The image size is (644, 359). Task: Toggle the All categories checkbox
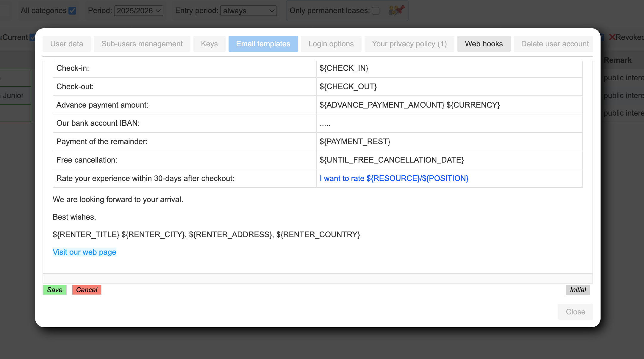click(x=72, y=11)
